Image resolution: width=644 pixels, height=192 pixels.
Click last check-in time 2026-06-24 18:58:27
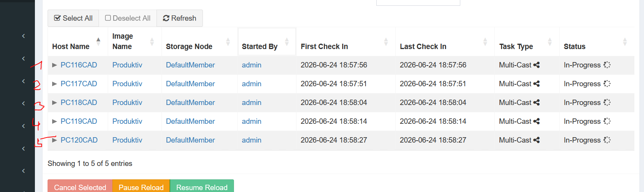pos(433,140)
